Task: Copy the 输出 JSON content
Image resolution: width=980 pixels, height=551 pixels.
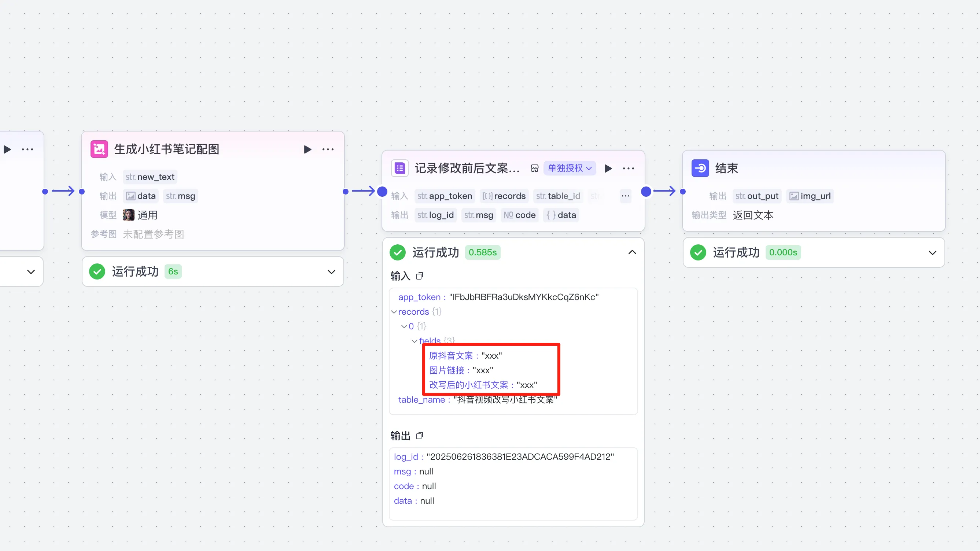Action: coord(419,436)
